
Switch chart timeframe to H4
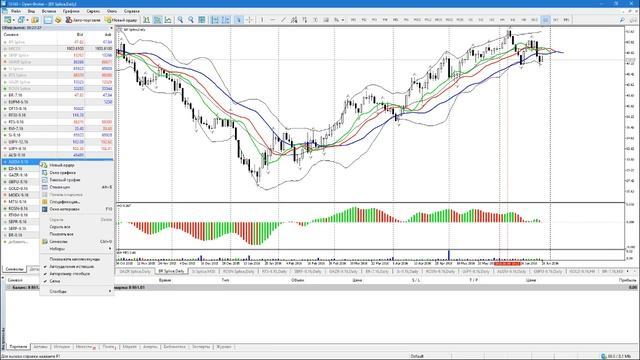coord(502,20)
